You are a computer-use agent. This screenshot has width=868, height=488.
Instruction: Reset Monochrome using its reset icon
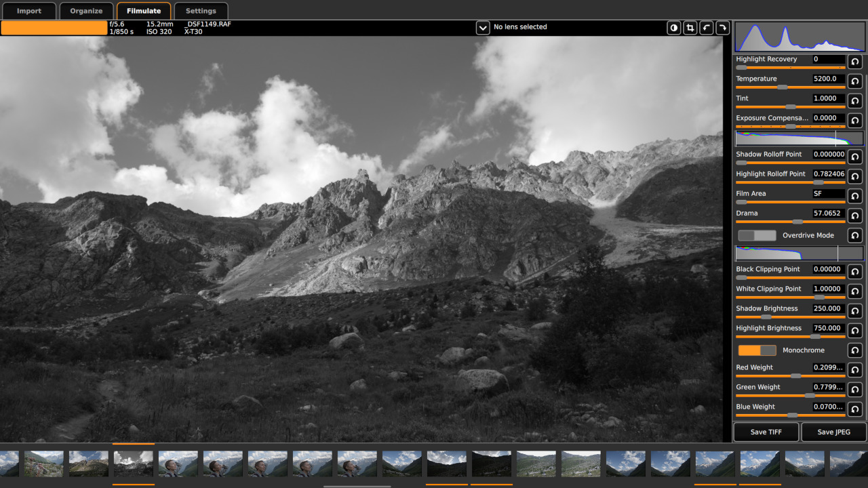click(855, 350)
